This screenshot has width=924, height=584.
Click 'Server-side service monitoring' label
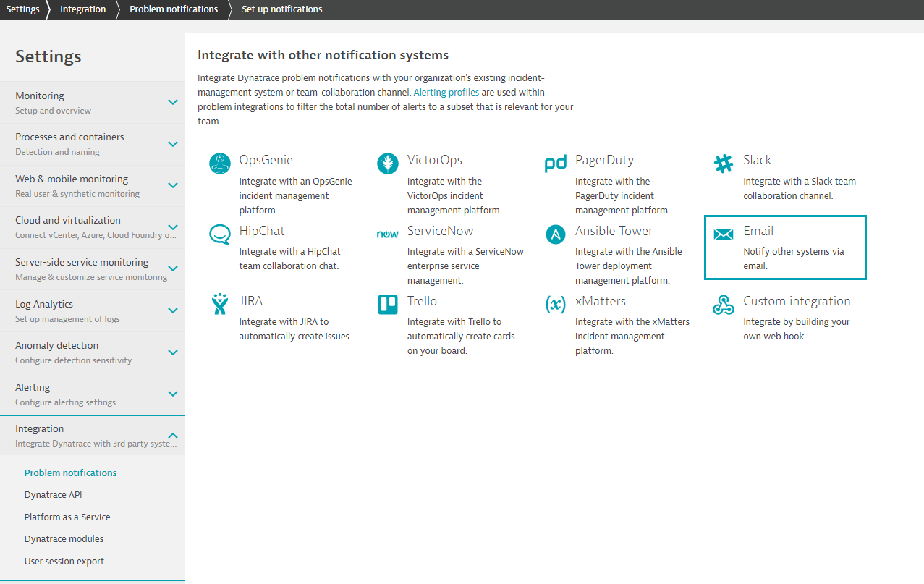(x=82, y=262)
